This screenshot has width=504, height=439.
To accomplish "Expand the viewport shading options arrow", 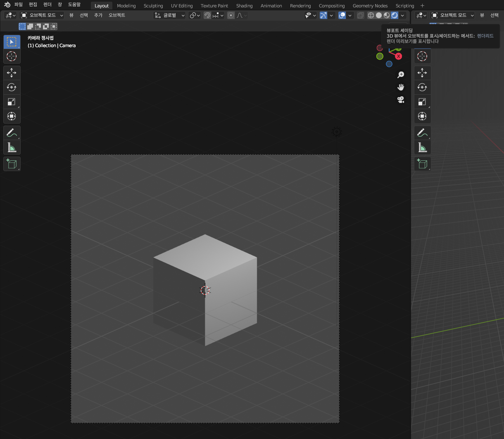I will pyautogui.click(x=403, y=15).
